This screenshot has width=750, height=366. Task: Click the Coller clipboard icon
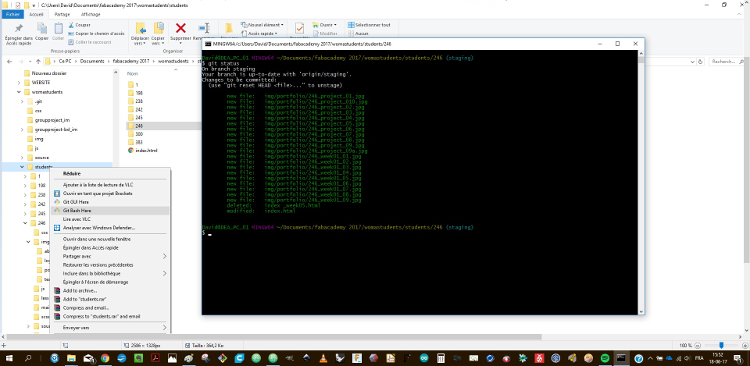point(58,28)
